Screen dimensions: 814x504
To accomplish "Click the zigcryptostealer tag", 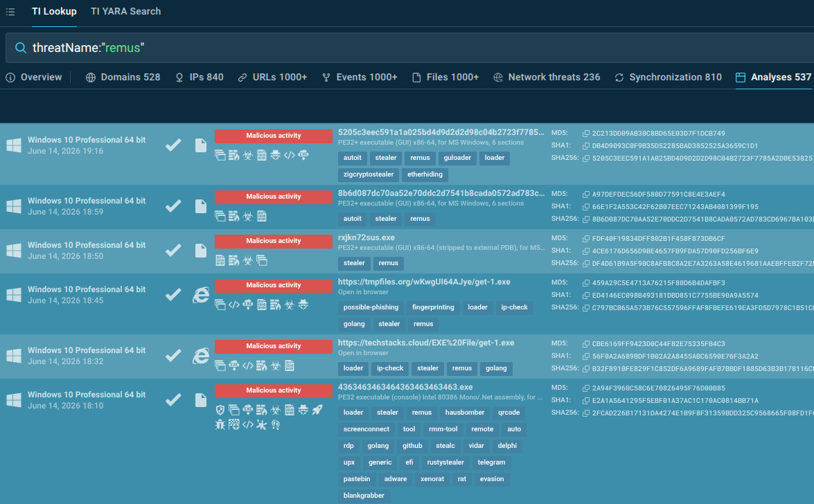I will point(368,174).
